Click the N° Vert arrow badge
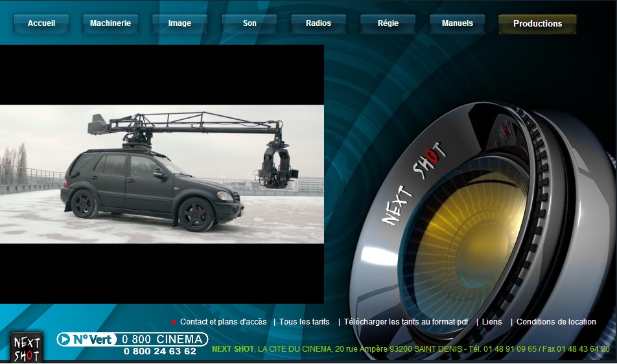617x364 pixels. 87,339
